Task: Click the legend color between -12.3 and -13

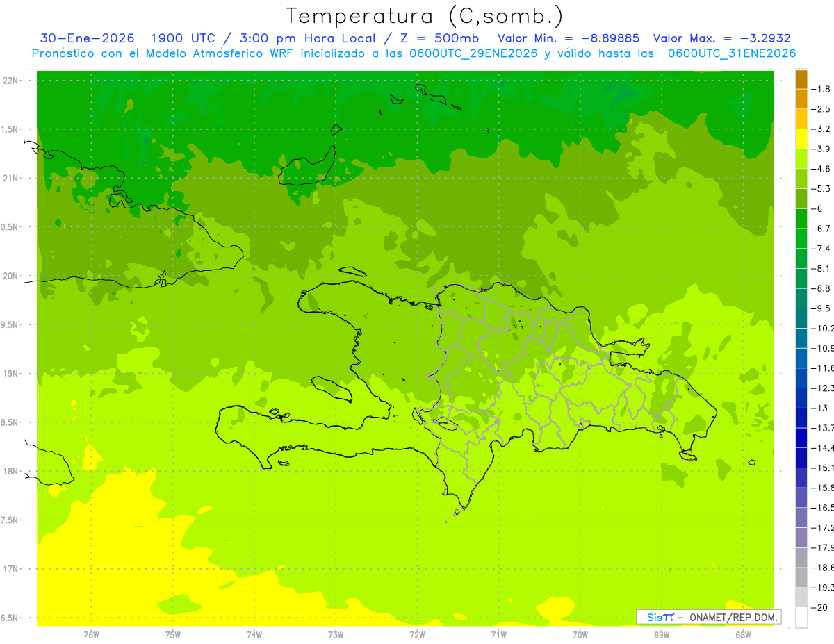Action: pos(801,398)
